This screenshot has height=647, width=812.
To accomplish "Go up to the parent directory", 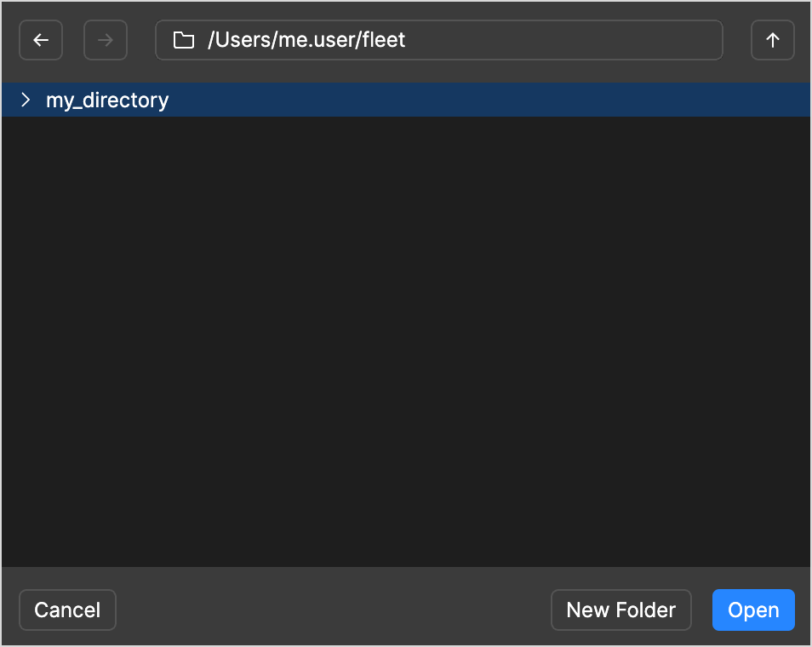I will [x=773, y=40].
